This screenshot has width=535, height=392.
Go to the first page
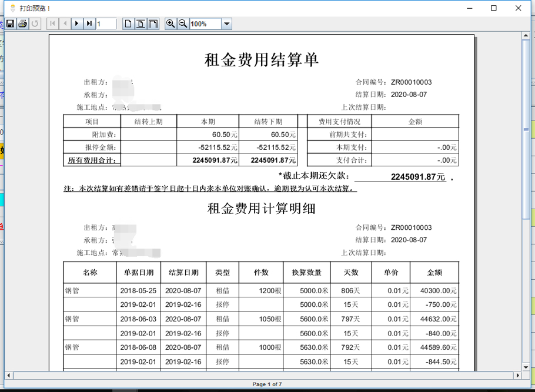coord(52,24)
